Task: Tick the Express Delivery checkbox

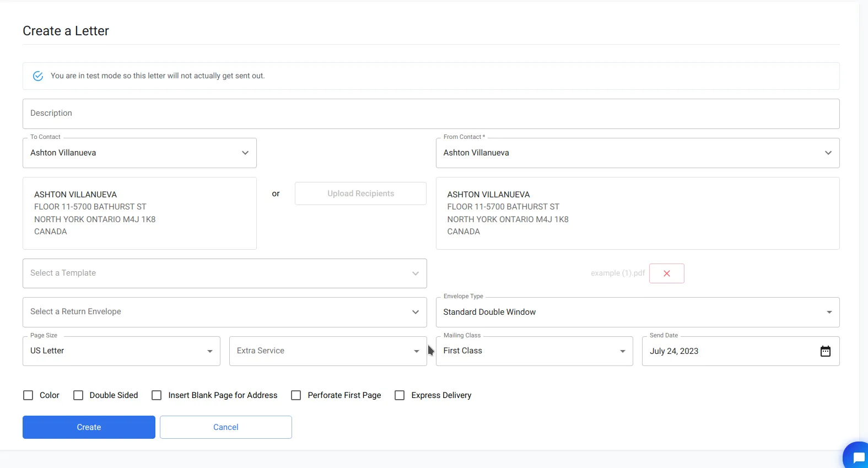Action: point(400,395)
